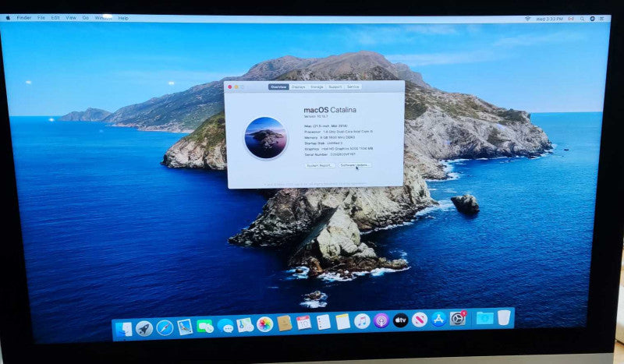Open Spotlight search magnifier icon
The width and height of the screenshot is (624, 364).
(582, 19)
